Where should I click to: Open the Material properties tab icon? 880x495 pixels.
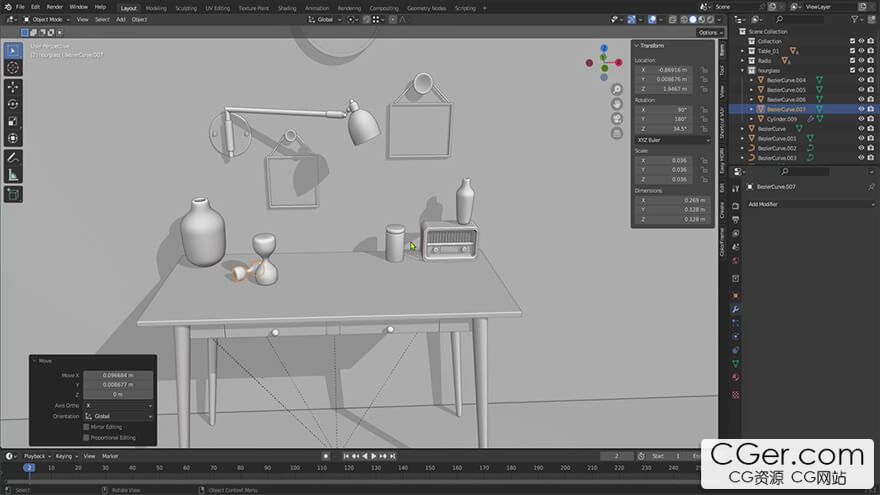(736, 378)
